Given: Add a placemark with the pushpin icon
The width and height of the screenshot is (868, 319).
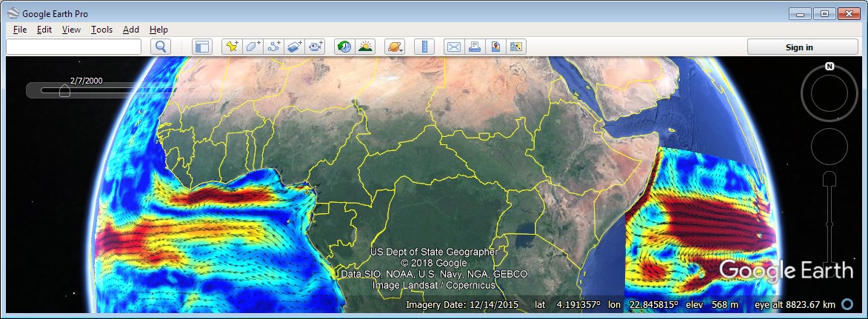Looking at the screenshot, I should click(232, 47).
